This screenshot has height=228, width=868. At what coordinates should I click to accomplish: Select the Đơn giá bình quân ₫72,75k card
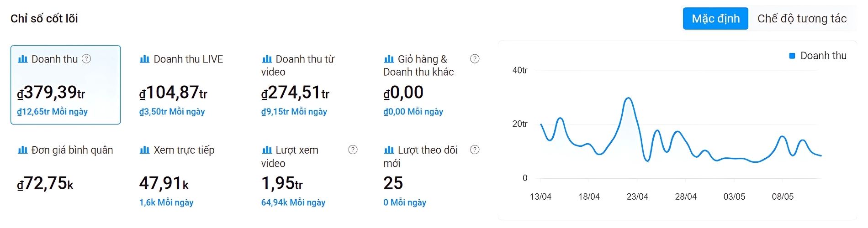[x=65, y=176]
